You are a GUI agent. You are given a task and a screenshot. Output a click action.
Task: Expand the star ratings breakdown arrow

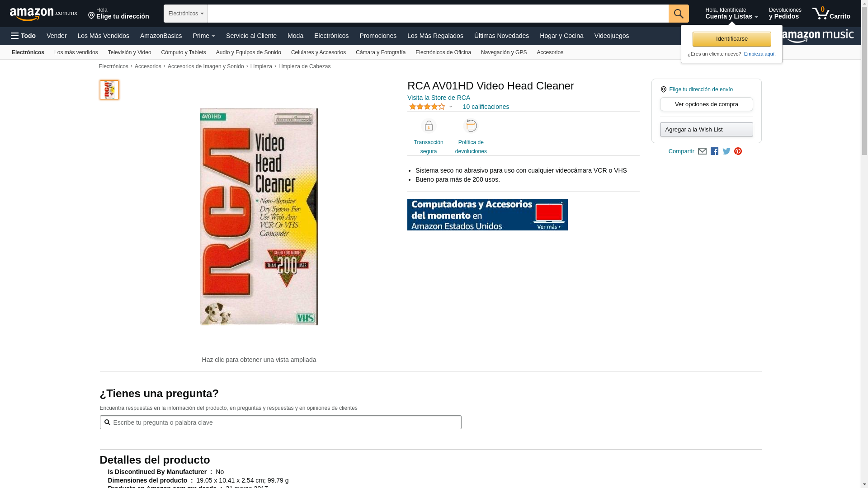(451, 107)
